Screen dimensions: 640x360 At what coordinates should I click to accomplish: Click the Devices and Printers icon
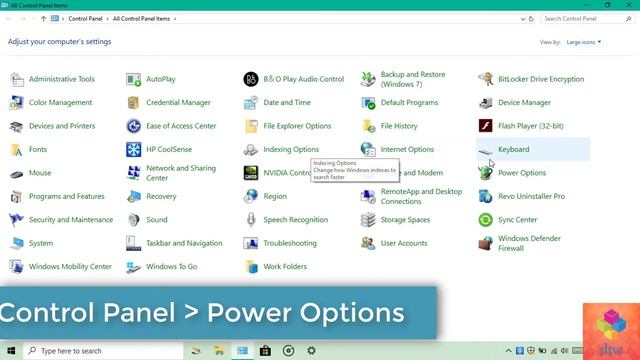[17, 126]
